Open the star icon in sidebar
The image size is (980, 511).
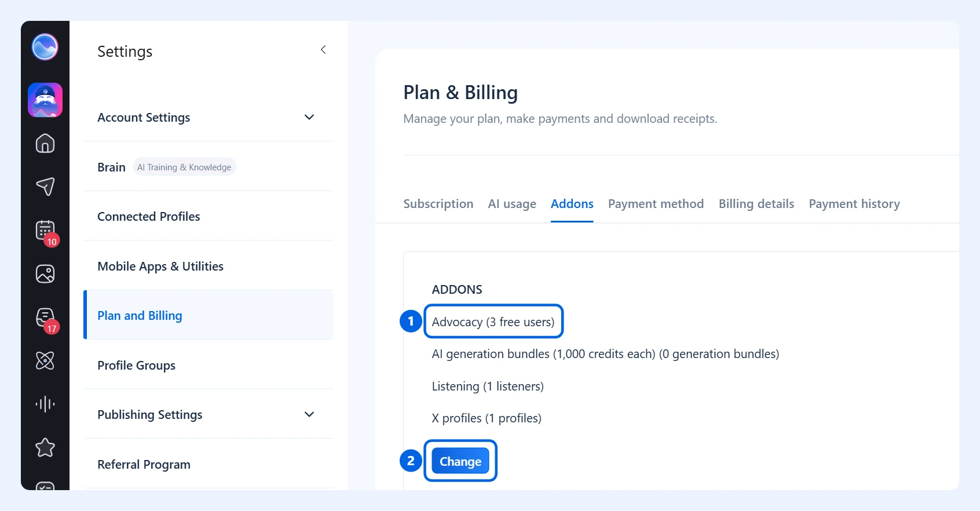[45, 447]
